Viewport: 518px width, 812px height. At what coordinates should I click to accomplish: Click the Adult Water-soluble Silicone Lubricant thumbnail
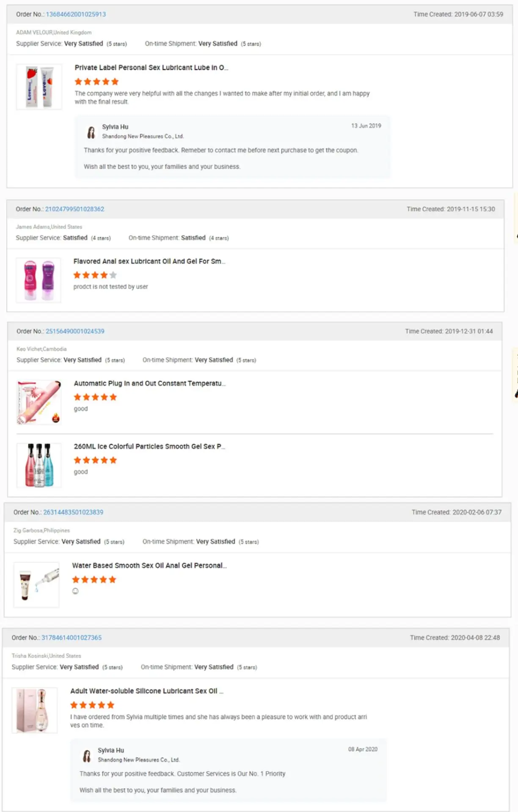pos(35,710)
